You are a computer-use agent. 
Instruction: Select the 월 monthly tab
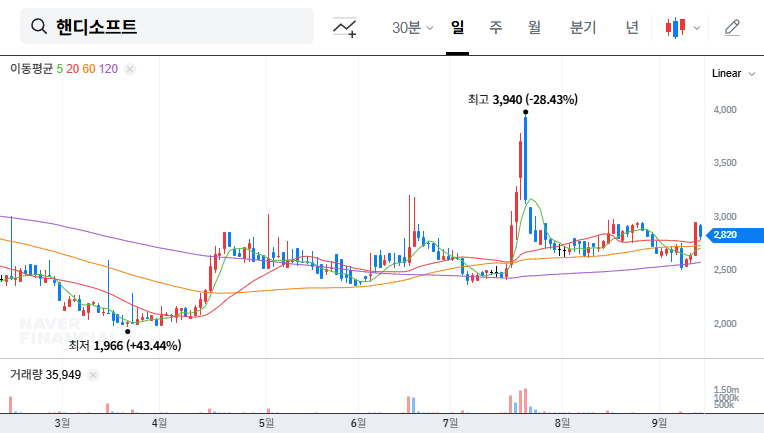533,27
